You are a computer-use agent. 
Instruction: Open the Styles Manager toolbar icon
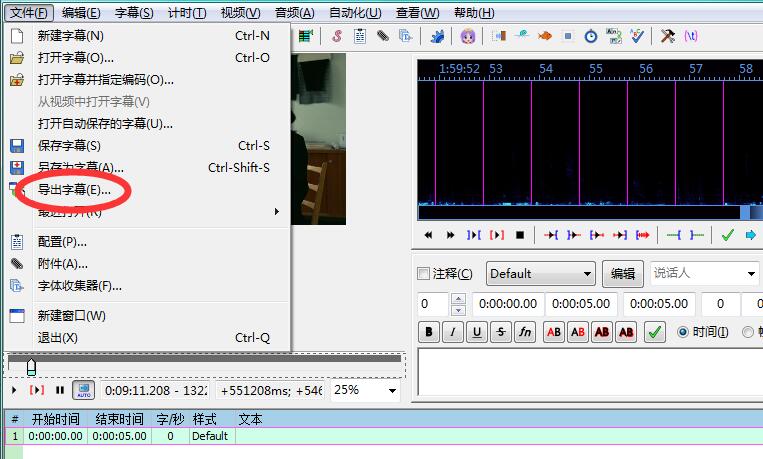click(x=337, y=36)
